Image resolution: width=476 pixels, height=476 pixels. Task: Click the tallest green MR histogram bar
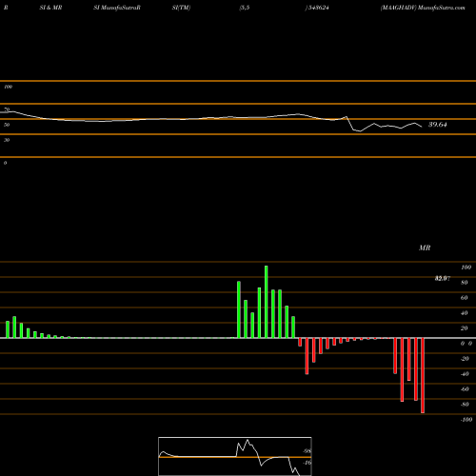pos(266,302)
